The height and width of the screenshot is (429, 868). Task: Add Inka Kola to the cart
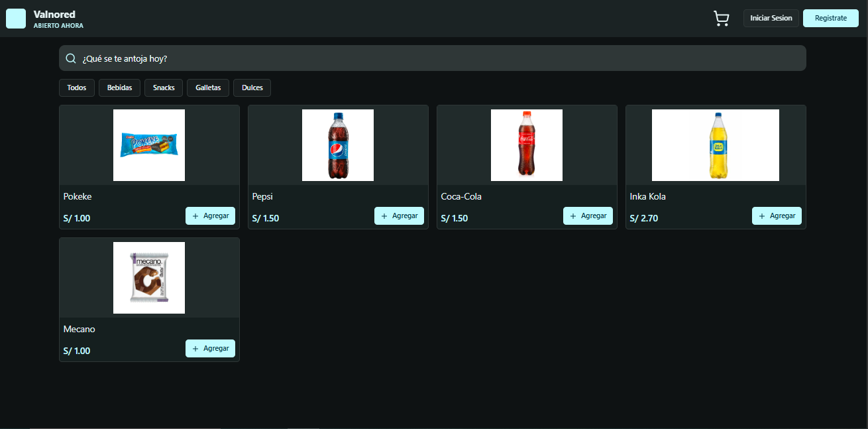click(x=777, y=215)
